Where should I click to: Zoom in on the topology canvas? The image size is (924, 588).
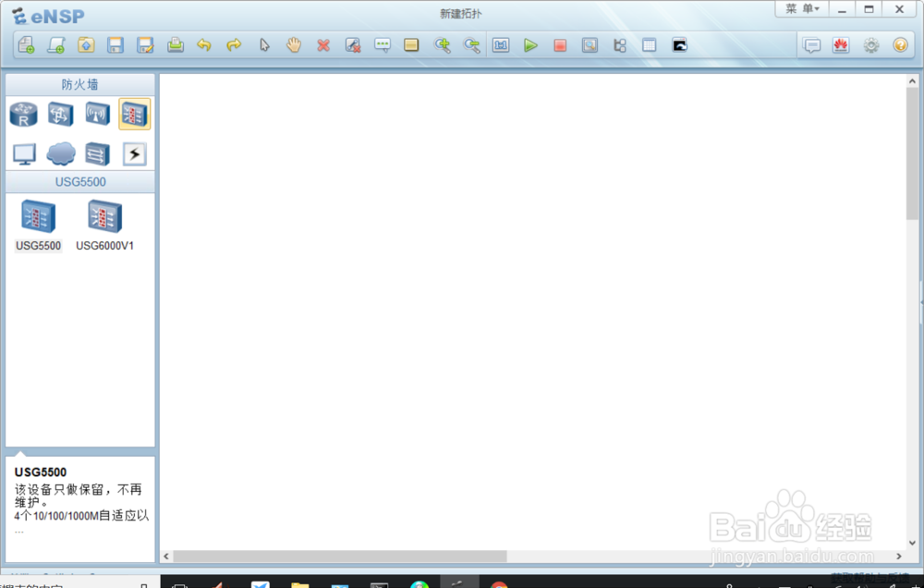[442, 45]
